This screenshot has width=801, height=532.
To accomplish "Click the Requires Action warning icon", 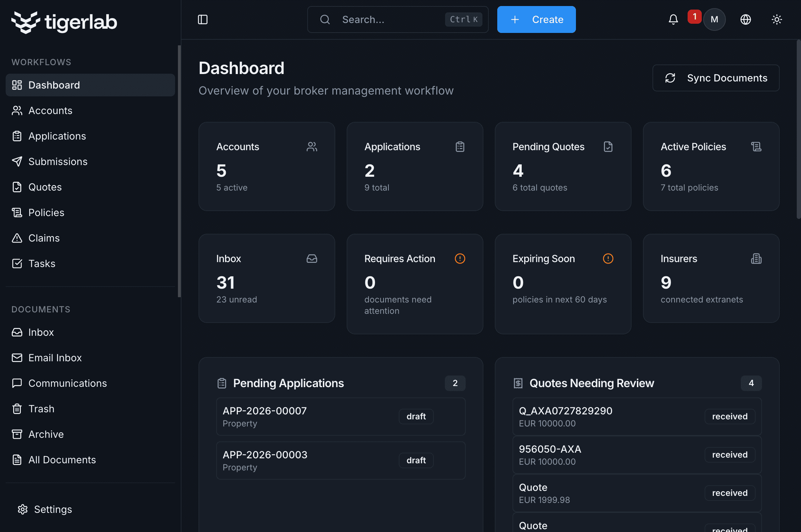I will [x=460, y=259].
